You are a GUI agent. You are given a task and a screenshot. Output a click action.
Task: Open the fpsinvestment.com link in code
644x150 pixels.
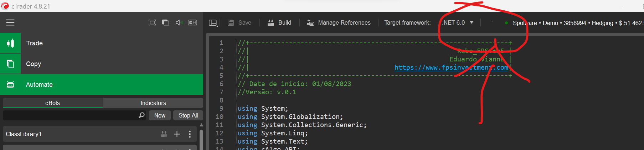[451, 67]
